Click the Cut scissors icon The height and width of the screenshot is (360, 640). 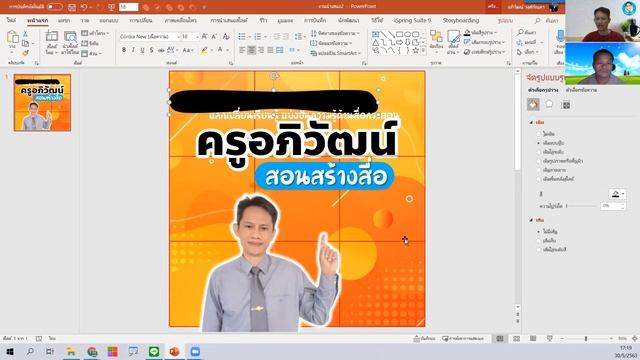(x=25, y=34)
